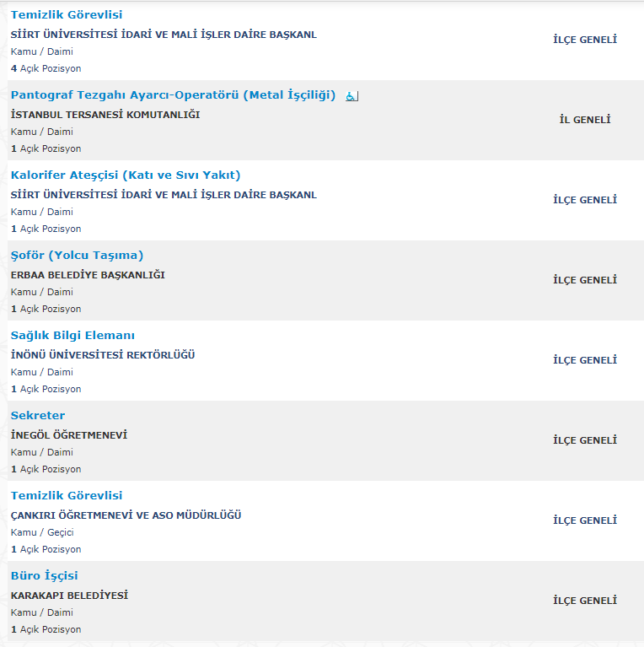The image size is (644, 647).
Task: Select ÇANKIRI ÖĞRETMENEVİ VE ASO MÜDÜRLÜĞÜ employer text
Action: coord(126,515)
